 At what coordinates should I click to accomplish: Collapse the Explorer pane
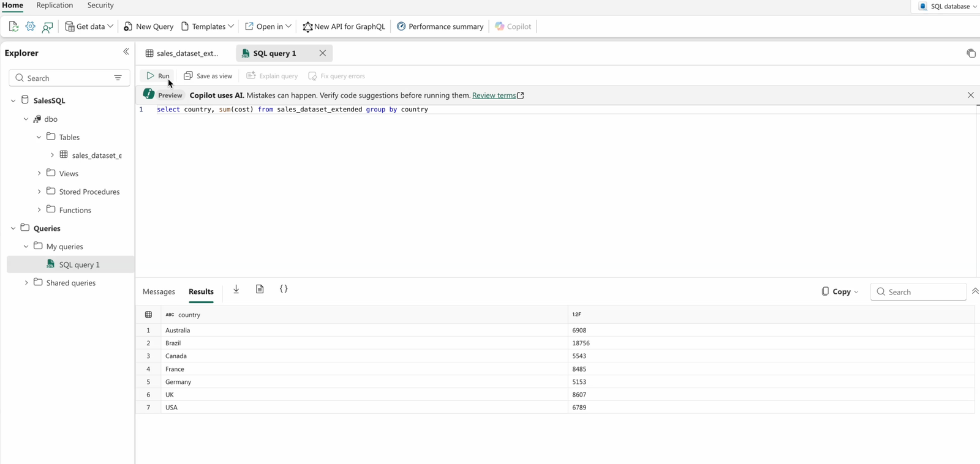coord(126,52)
